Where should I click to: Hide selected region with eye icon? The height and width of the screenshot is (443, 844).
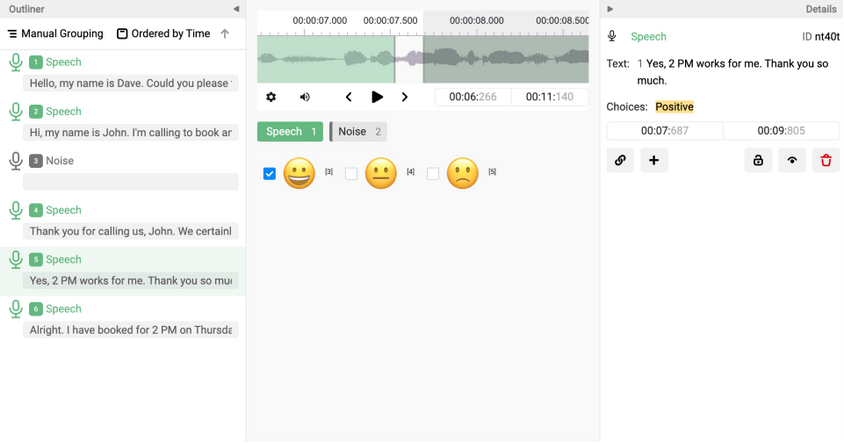click(x=792, y=160)
